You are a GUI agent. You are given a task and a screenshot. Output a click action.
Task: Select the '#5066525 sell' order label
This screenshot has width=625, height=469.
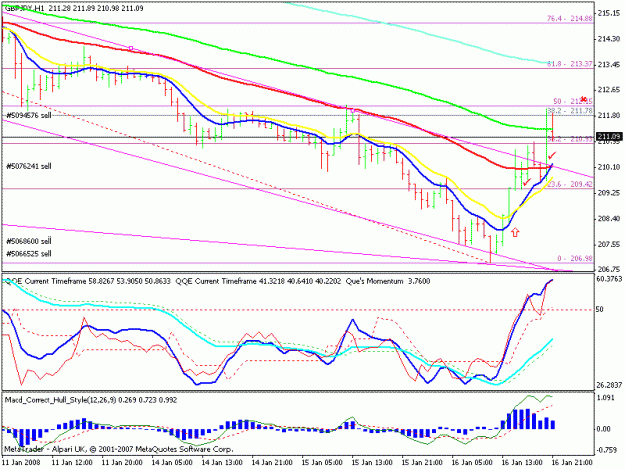click(29, 253)
